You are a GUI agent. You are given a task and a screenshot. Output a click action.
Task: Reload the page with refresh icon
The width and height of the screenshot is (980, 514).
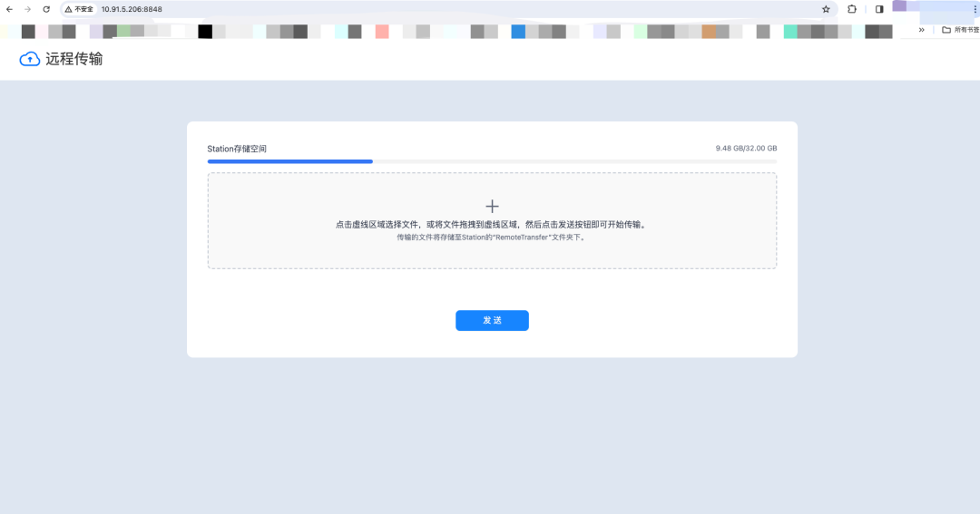click(x=46, y=9)
